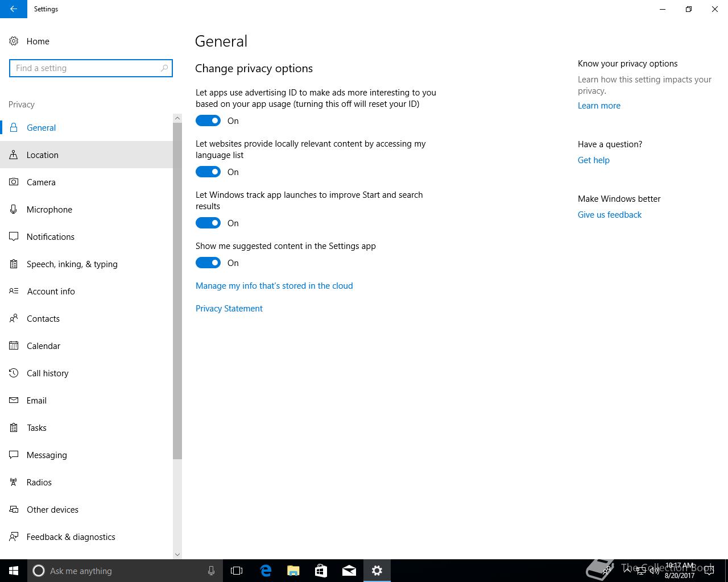Open the Location privacy page
The height and width of the screenshot is (582, 728).
pyautogui.click(x=86, y=155)
